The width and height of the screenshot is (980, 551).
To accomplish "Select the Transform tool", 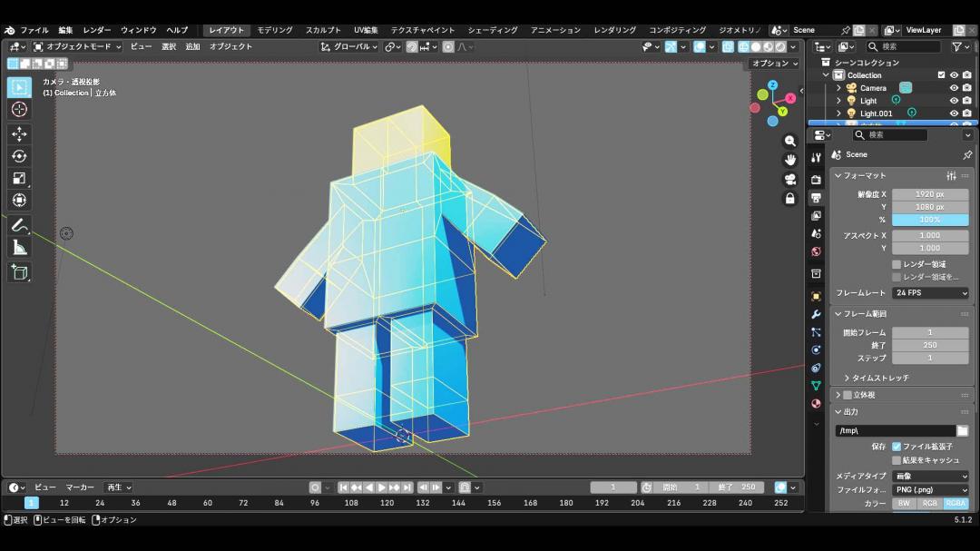I will pos(19,200).
